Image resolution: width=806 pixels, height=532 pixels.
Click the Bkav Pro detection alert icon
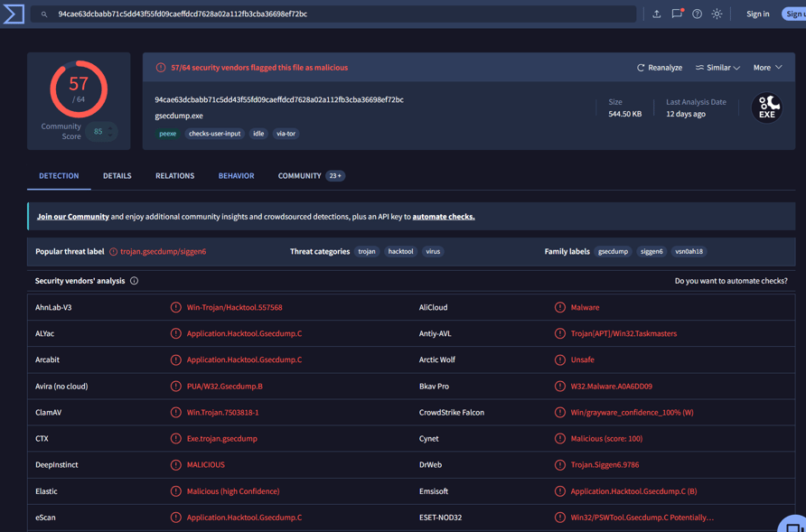point(560,386)
